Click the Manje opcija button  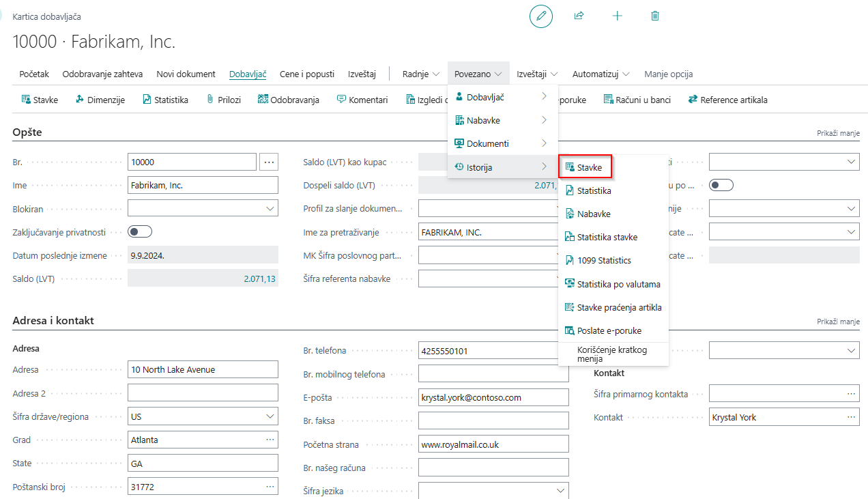(668, 74)
